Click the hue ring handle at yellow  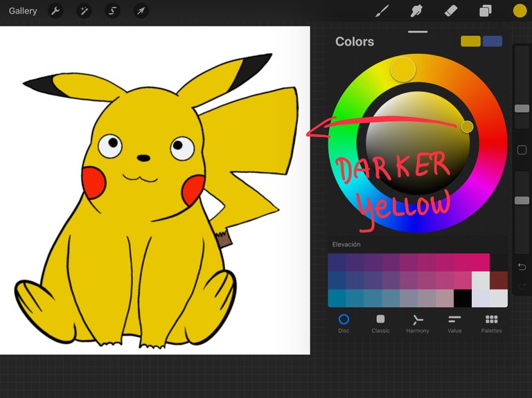[x=403, y=69]
